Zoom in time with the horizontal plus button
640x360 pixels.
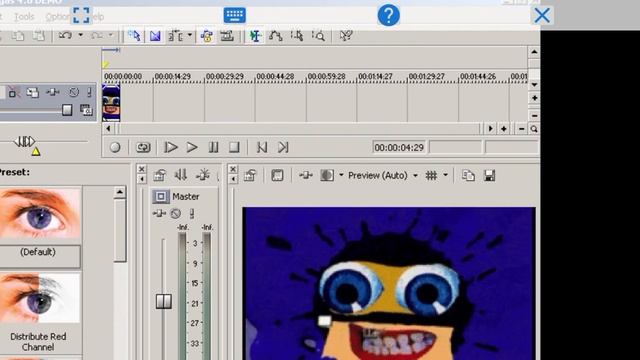pos(504,129)
